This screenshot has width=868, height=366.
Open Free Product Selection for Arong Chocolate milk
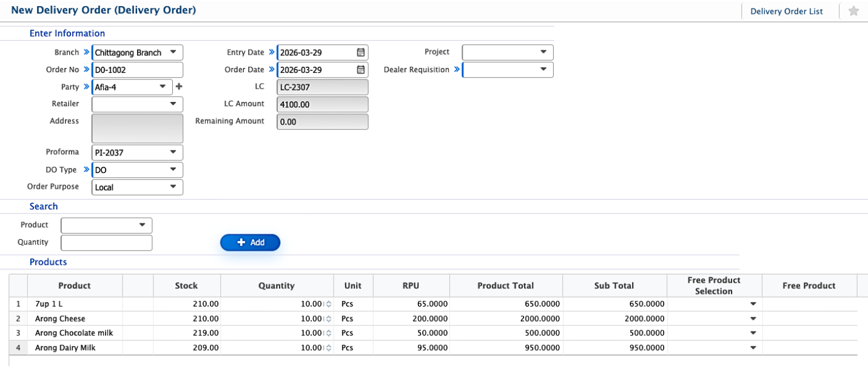coord(753,333)
